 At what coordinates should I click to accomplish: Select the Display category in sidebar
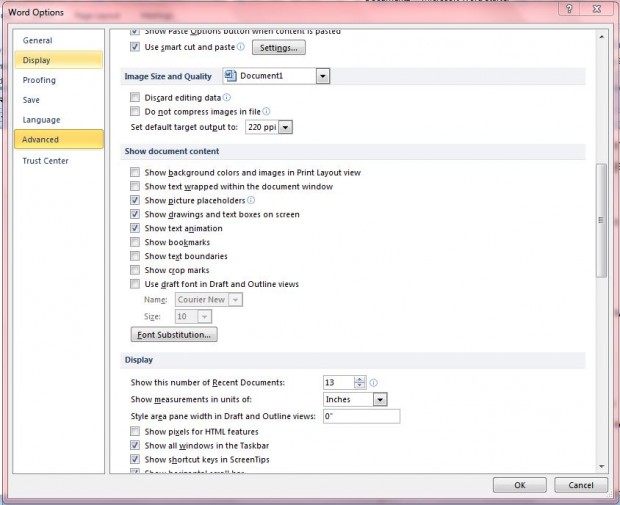tap(59, 60)
